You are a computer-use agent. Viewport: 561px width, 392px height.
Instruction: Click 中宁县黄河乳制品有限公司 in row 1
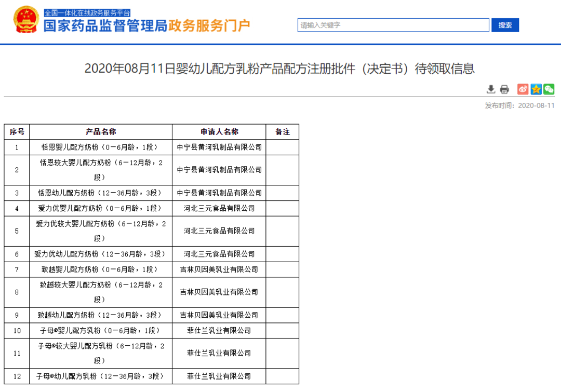[x=219, y=147]
